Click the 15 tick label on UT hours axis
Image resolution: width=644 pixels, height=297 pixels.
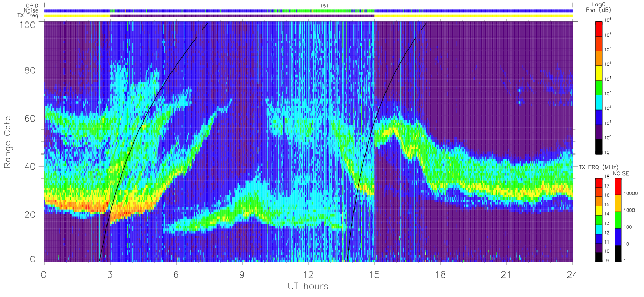click(374, 274)
